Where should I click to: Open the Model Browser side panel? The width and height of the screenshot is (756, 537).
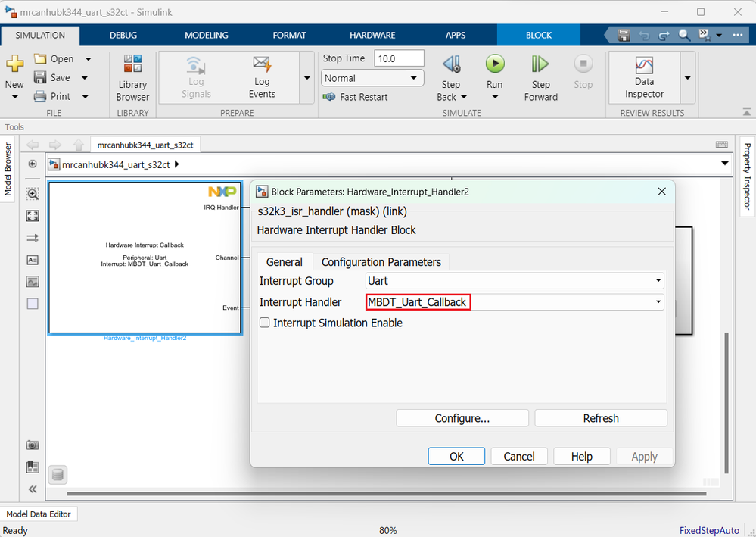point(8,169)
